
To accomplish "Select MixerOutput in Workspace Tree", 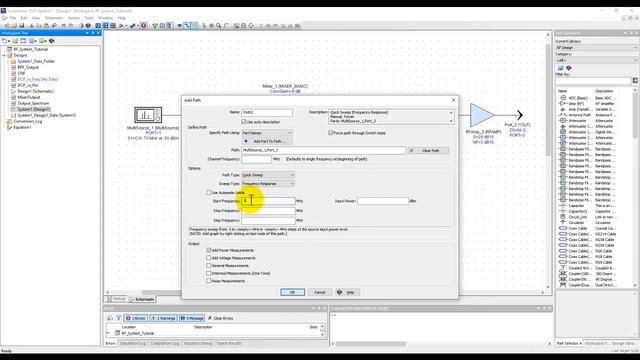I will [x=29, y=97].
